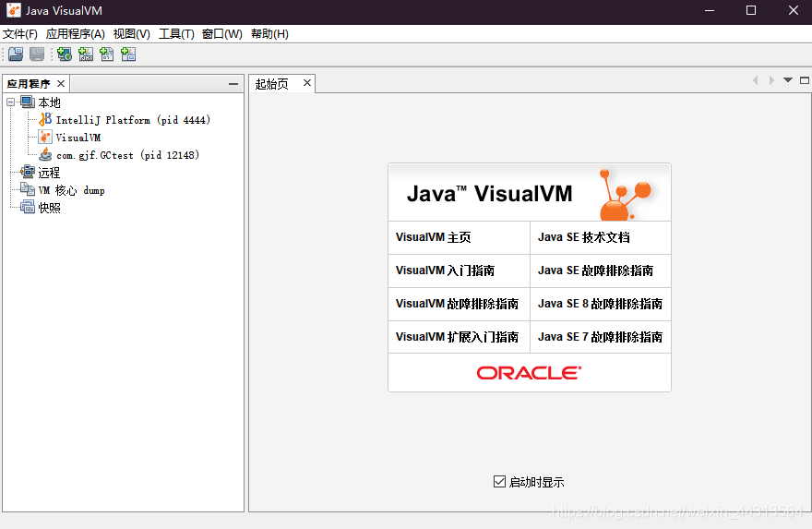
Task: Maximize the editor tab area
Action: click(x=805, y=79)
